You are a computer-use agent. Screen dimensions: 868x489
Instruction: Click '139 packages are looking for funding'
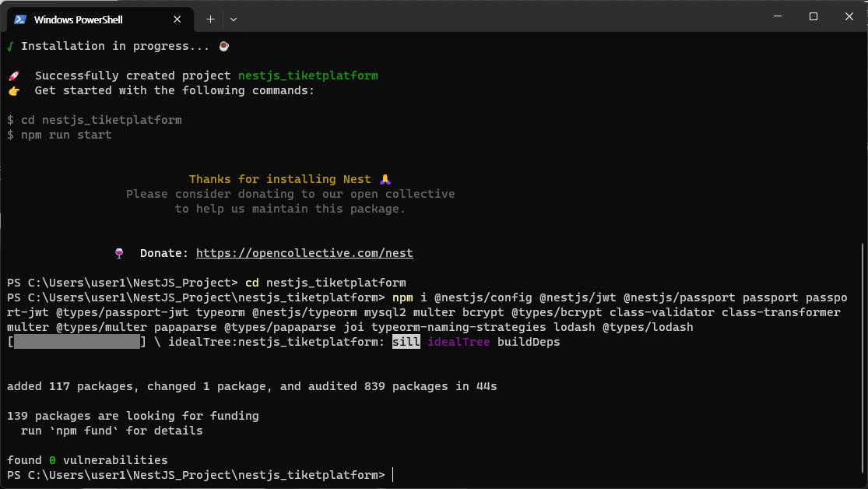(133, 416)
